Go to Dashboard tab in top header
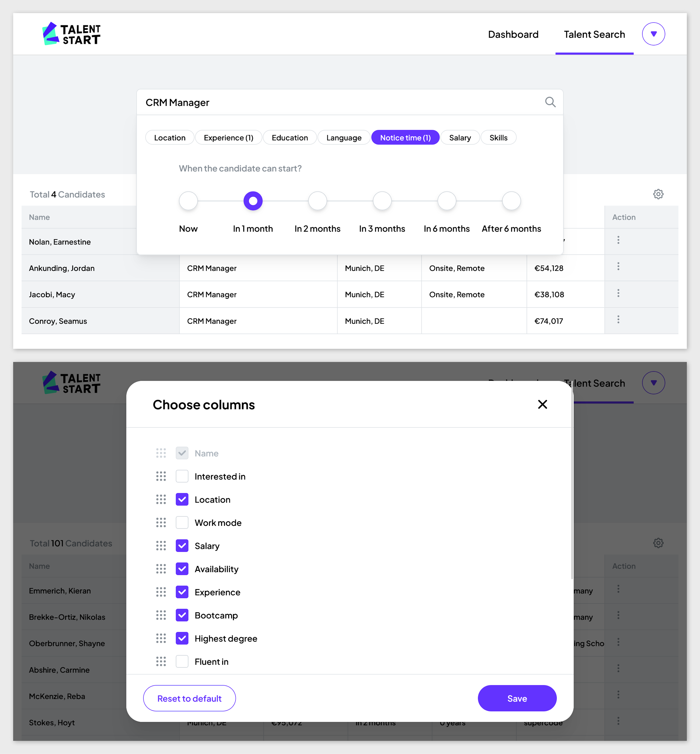Viewport: 700px width, 754px height. pos(513,34)
